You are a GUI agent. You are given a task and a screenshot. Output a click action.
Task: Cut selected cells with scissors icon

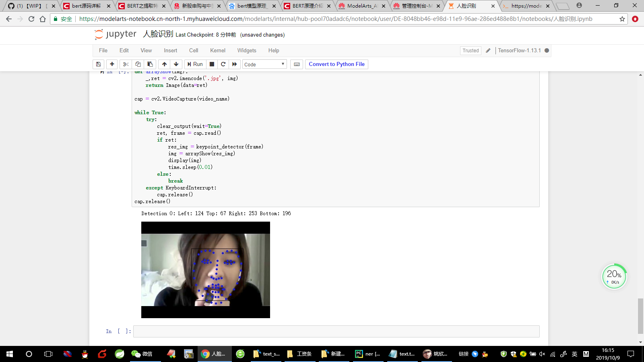126,64
